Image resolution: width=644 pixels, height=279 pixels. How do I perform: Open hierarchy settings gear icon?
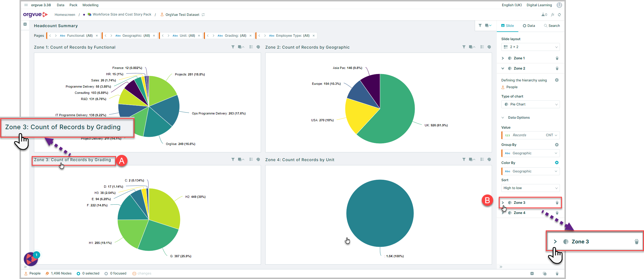click(x=557, y=80)
